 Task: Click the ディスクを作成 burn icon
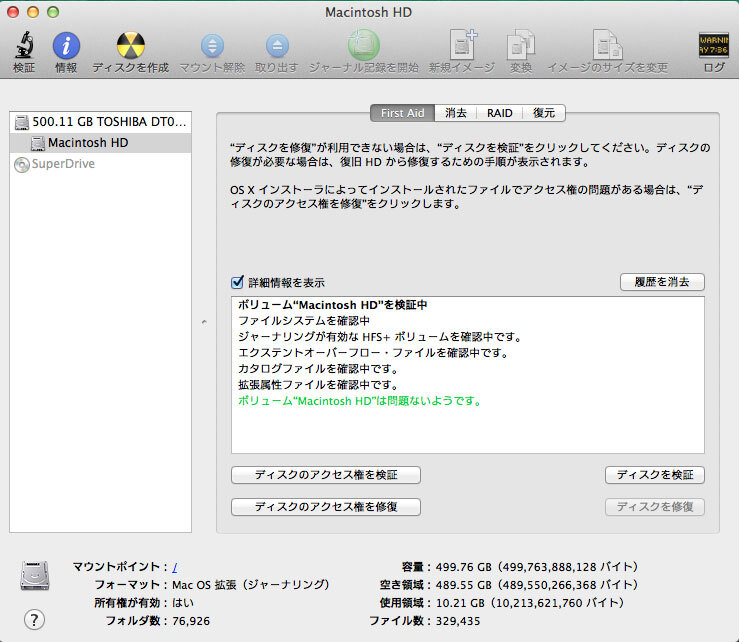click(x=131, y=46)
